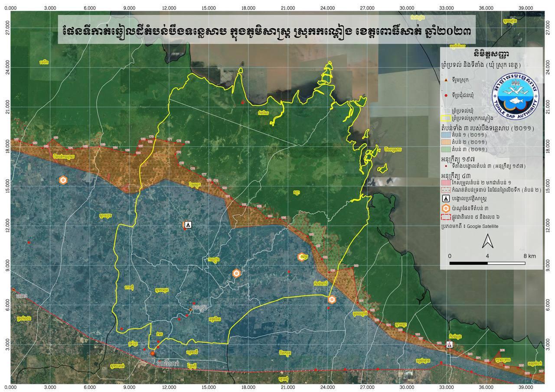Viewport: 555px width, 392px height.
Task: Click the north arrow compass symbol
Action: pos(487,241)
